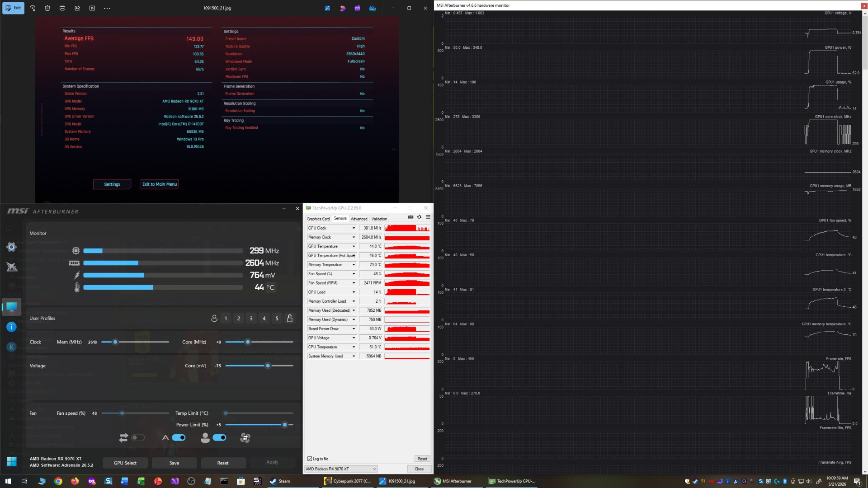Toggle the °C temperature unit in Afterburner
The height and width of the screenshot is (488, 868).
270,287
